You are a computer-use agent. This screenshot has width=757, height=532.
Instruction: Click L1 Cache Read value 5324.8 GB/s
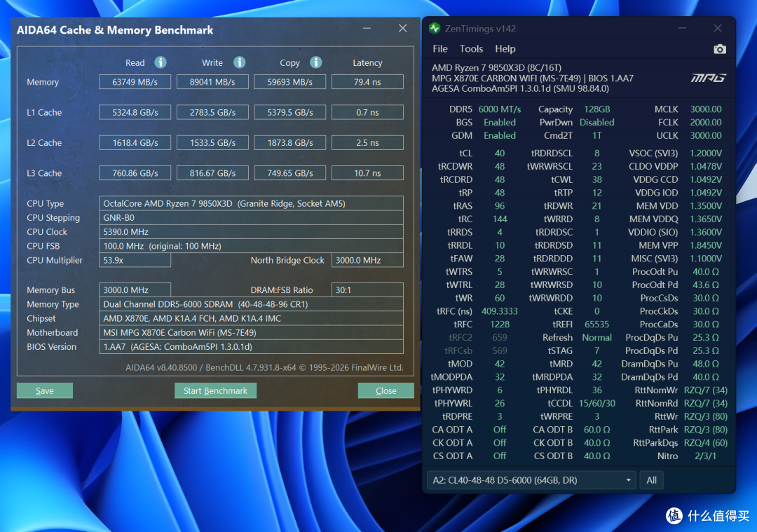point(135,112)
